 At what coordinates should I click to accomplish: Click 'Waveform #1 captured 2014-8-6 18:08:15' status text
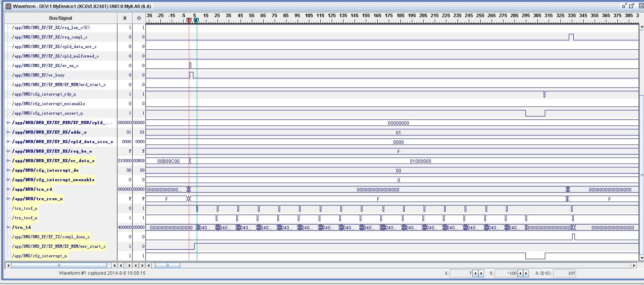pos(102,273)
